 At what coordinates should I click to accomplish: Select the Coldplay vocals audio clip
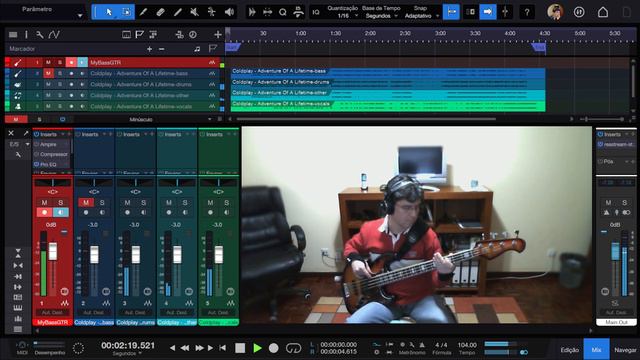coord(387,106)
